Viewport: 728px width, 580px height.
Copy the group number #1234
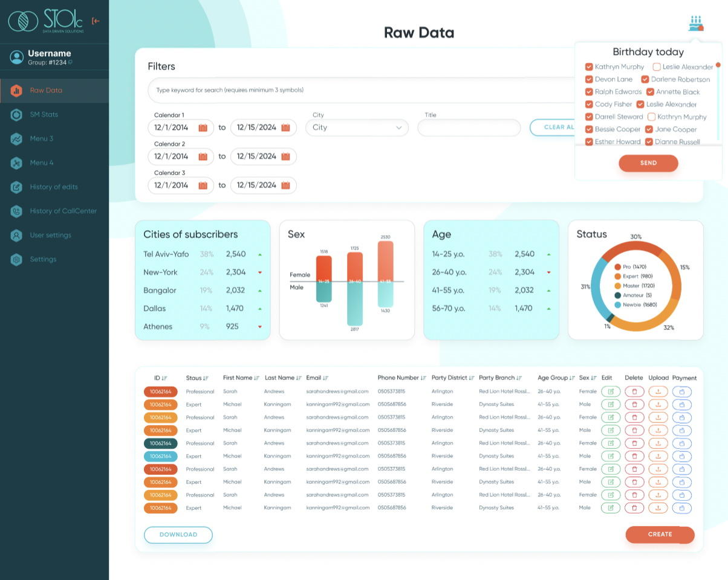click(x=70, y=62)
